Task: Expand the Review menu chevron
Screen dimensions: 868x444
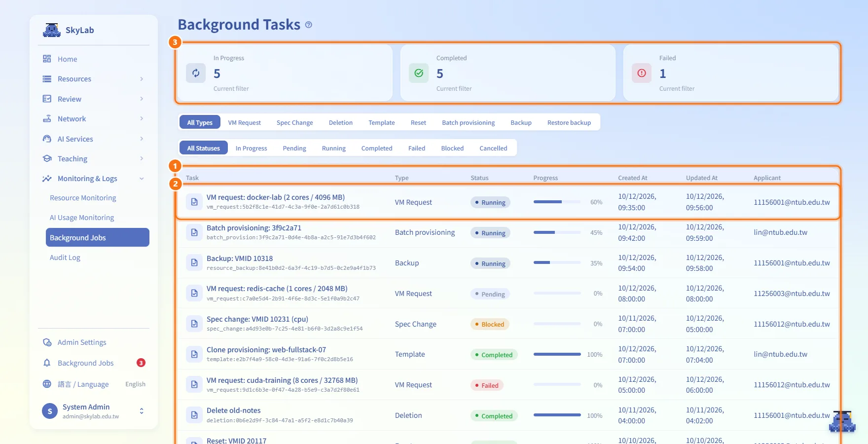Action: tap(142, 99)
